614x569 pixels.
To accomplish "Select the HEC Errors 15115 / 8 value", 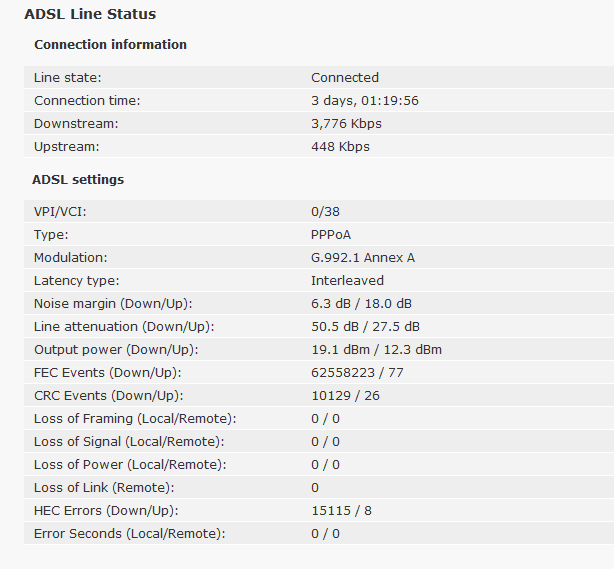I will point(341,511).
